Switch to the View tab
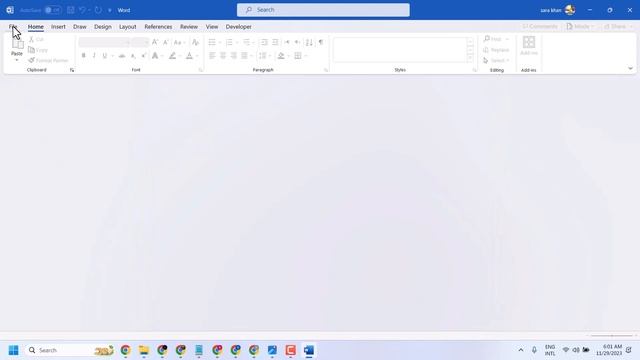This screenshot has width=640, height=360. 211,27
